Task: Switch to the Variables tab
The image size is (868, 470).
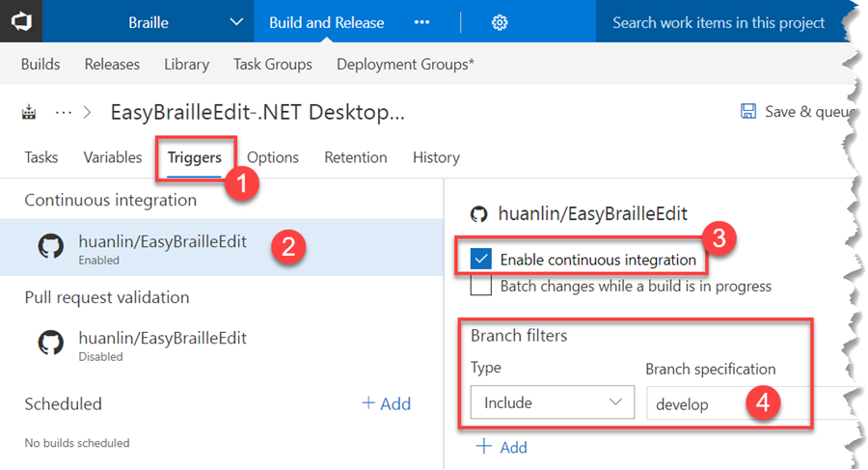Action: click(113, 157)
